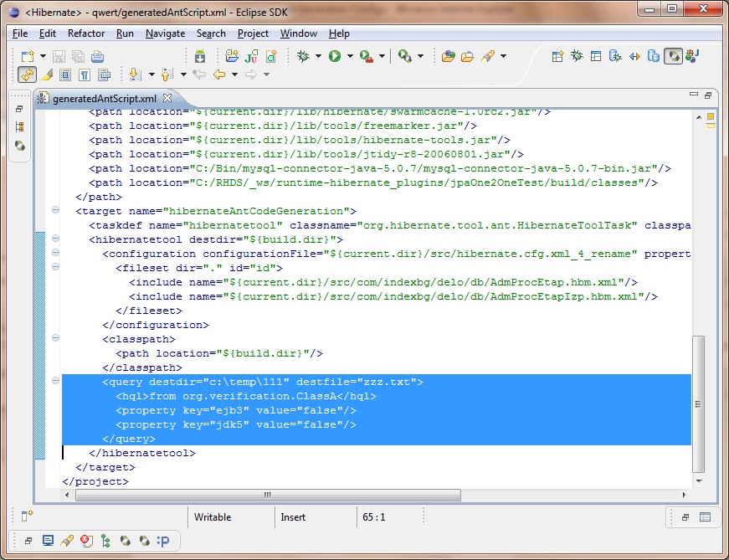The width and height of the screenshot is (729, 560).
Task: Collapse the target hibernateAntCodeGeneration fold
Action: (x=56, y=210)
